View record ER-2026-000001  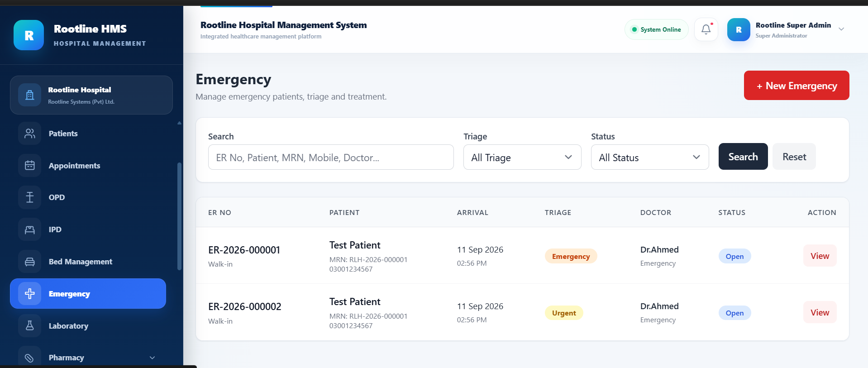(820, 256)
